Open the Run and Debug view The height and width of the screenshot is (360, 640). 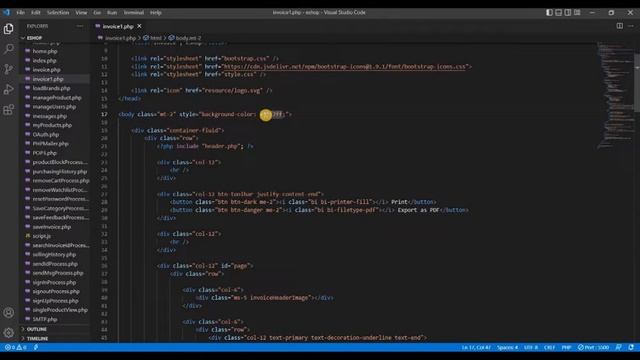(x=9, y=89)
